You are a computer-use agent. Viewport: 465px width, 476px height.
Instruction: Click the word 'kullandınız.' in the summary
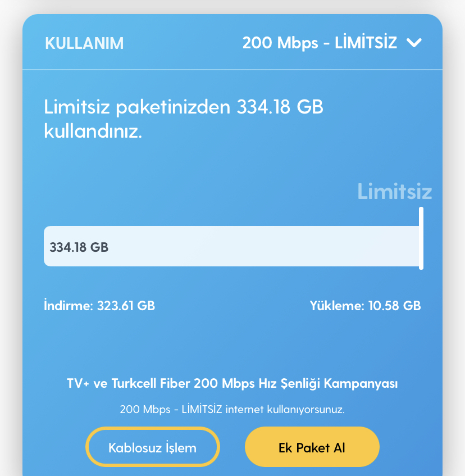pyautogui.click(x=93, y=131)
